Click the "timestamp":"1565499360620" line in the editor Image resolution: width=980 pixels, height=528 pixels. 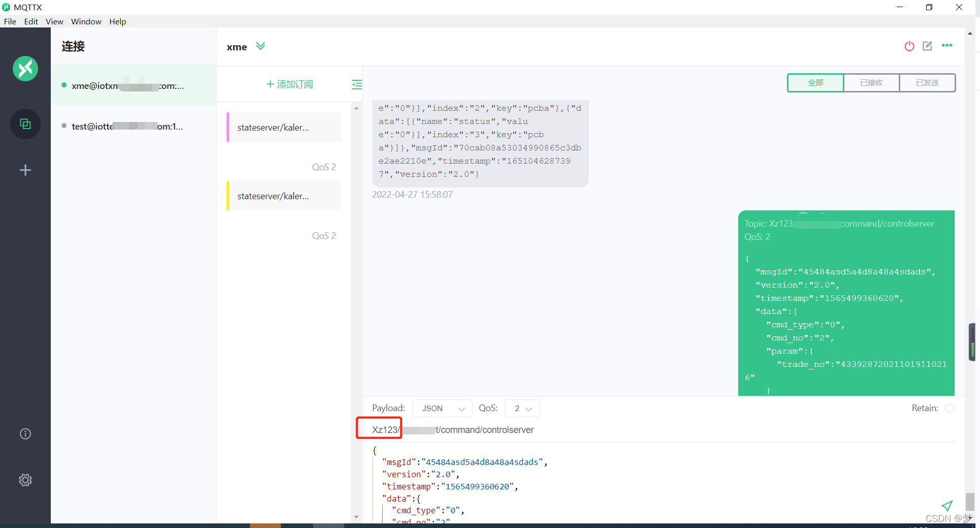coord(450,486)
